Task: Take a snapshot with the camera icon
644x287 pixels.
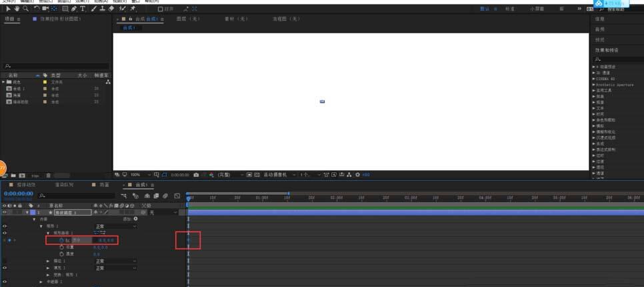Action: [x=196, y=175]
